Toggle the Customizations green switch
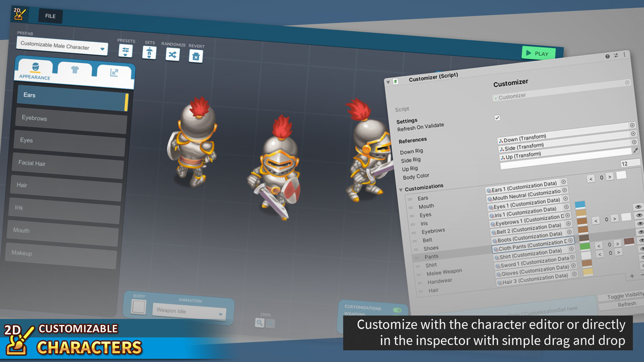 397,310
